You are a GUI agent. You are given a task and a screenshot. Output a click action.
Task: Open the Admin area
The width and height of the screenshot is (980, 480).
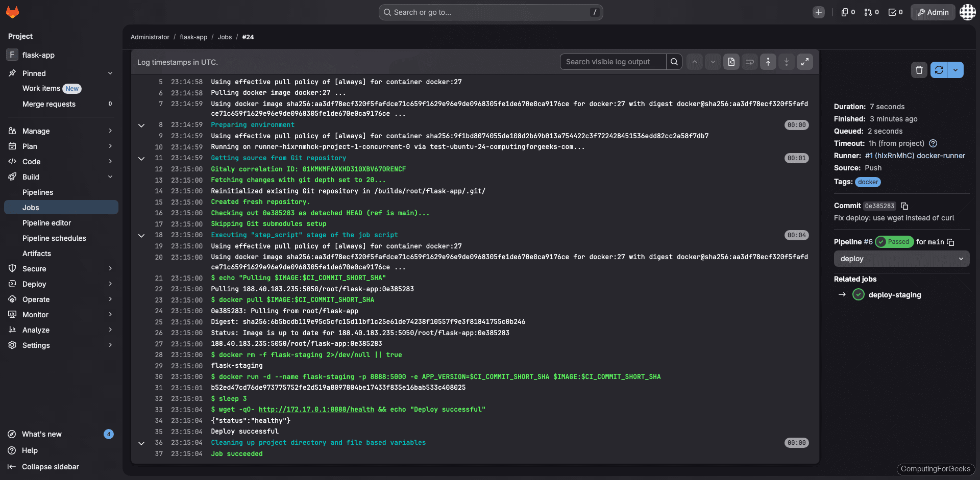pos(933,12)
